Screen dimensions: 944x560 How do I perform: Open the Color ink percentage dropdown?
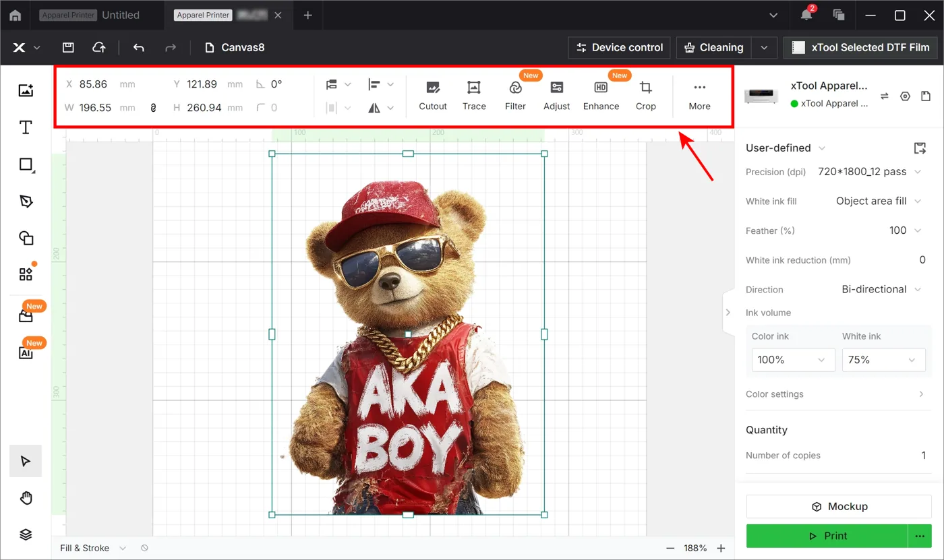(x=793, y=360)
